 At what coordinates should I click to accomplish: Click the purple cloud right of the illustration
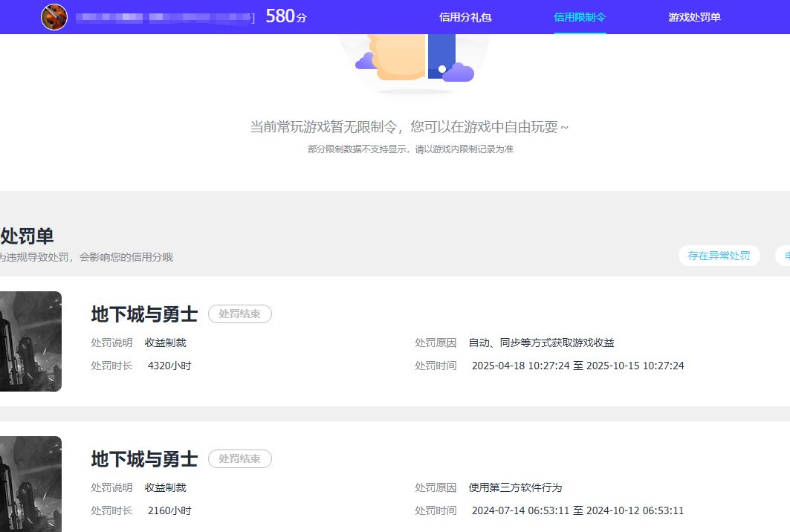pyautogui.click(x=459, y=72)
